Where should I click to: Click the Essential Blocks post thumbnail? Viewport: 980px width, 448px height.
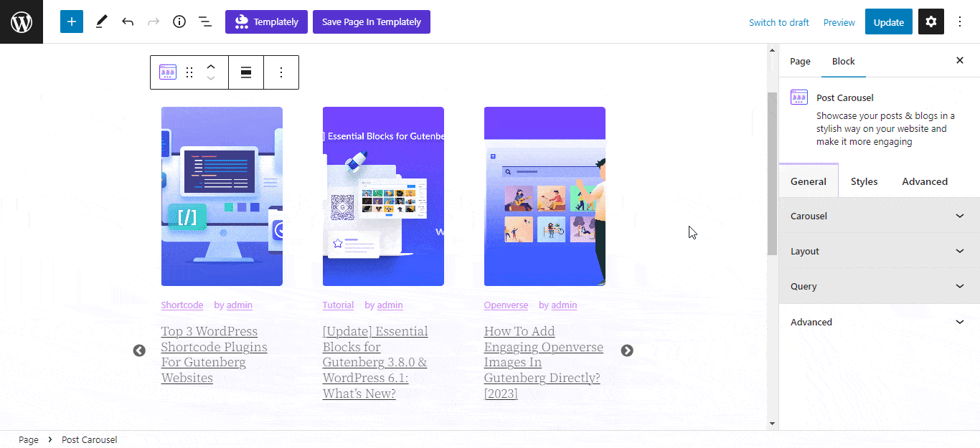[383, 196]
